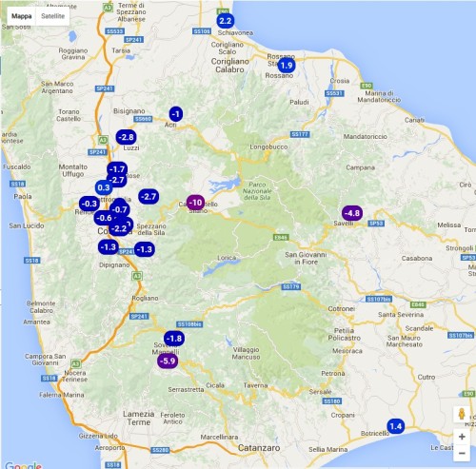Open the -1.7 temperature marker

[117, 169]
